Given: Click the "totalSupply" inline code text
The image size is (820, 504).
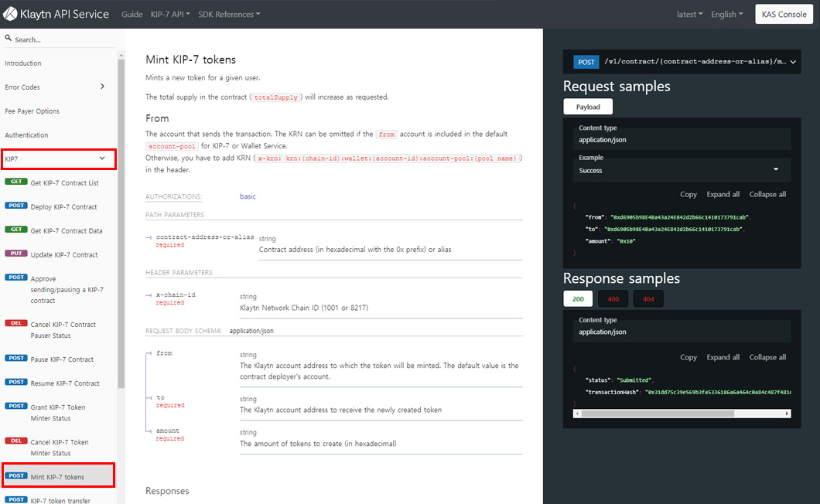Looking at the screenshot, I should point(275,97).
